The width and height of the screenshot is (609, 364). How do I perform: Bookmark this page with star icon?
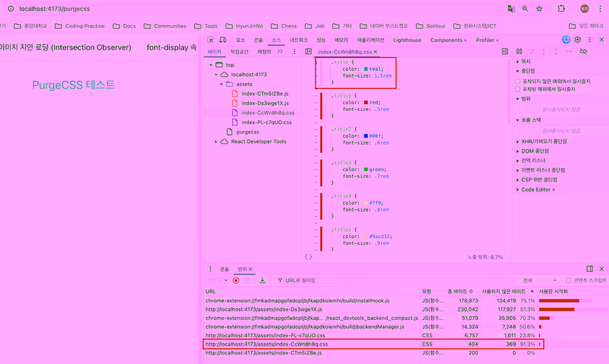tap(539, 9)
